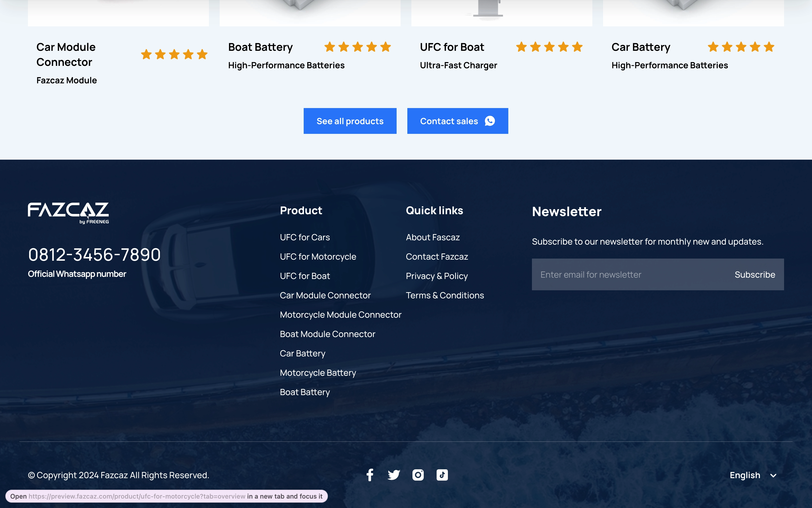Image resolution: width=812 pixels, height=508 pixels.
Task: Click the Boat Battery product image
Action: point(310,13)
